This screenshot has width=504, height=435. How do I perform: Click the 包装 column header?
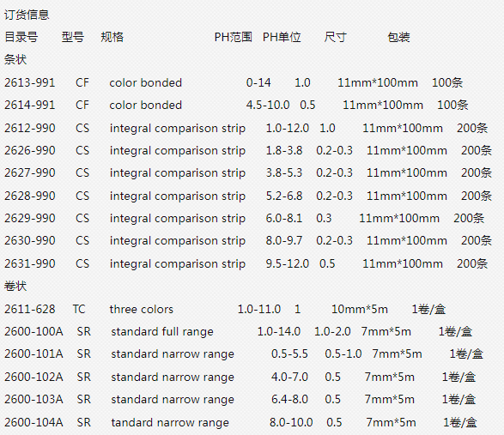pos(398,37)
